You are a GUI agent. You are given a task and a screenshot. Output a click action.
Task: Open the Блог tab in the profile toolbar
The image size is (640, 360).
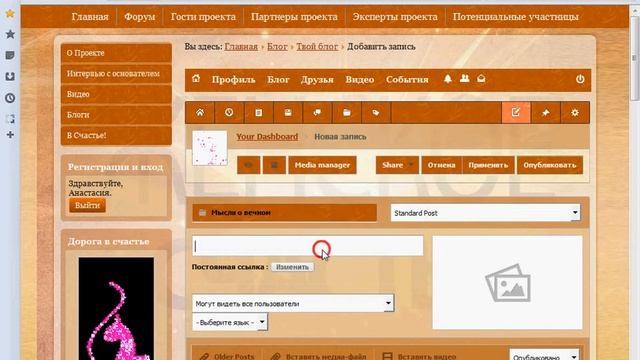click(278, 79)
